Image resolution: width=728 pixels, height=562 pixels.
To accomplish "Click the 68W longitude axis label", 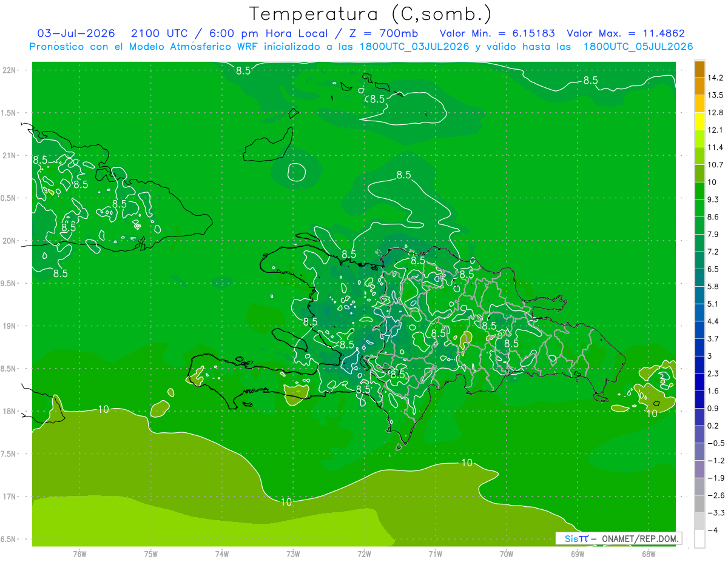I will 649,554.
